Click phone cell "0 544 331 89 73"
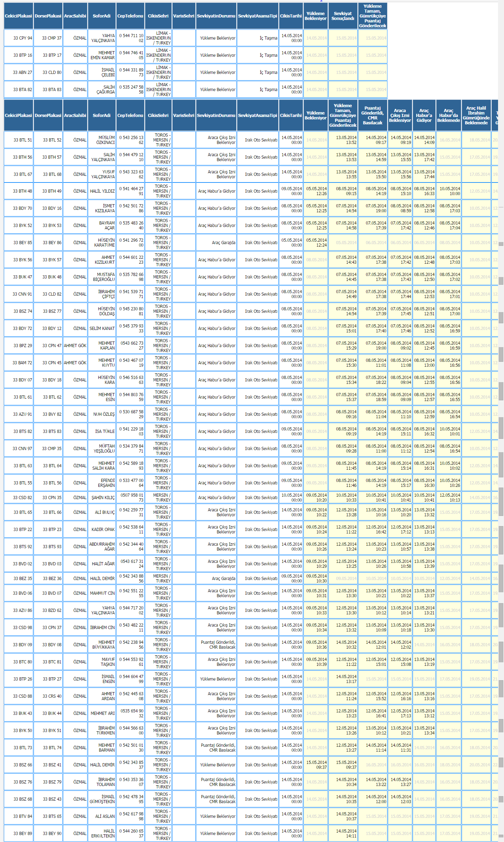504x842 pixels. pyautogui.click(x=130, y=72)
